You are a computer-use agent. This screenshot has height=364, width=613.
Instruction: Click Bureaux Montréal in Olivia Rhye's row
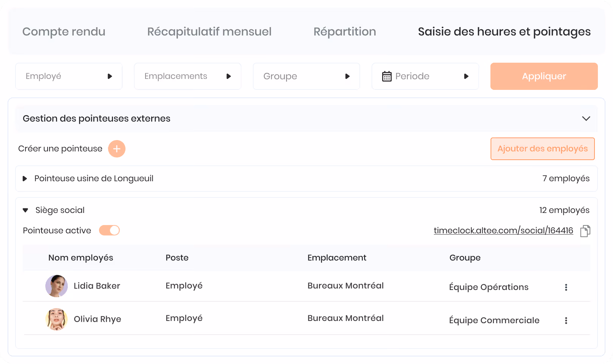345,318
